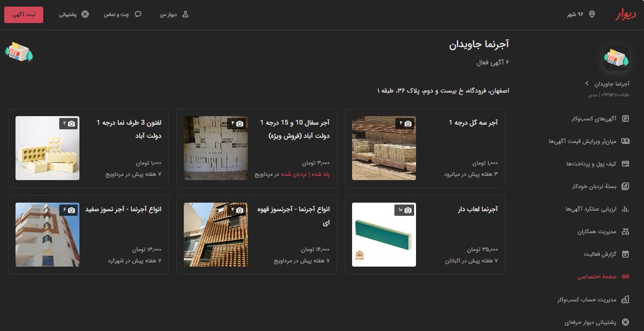Open چت و تماس chat
The height and width of the screenshot is (331, 644).
click(123, 15)
